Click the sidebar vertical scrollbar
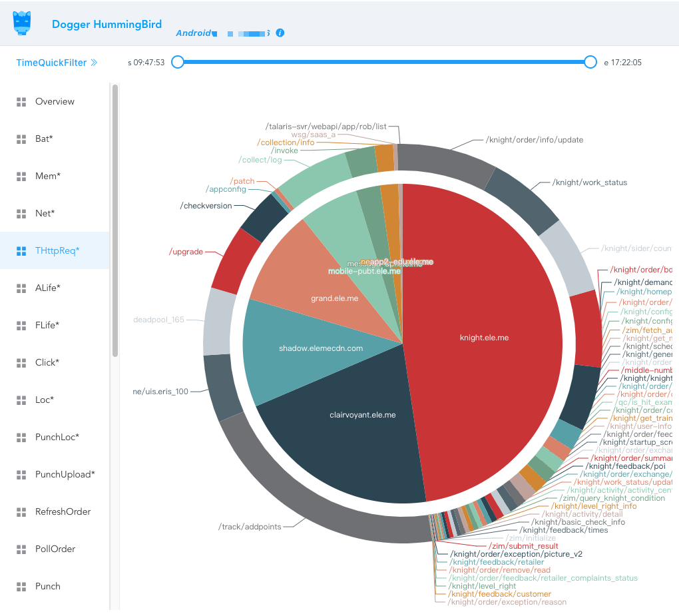Viewport: 679px width, 616px height. (115, 221)
